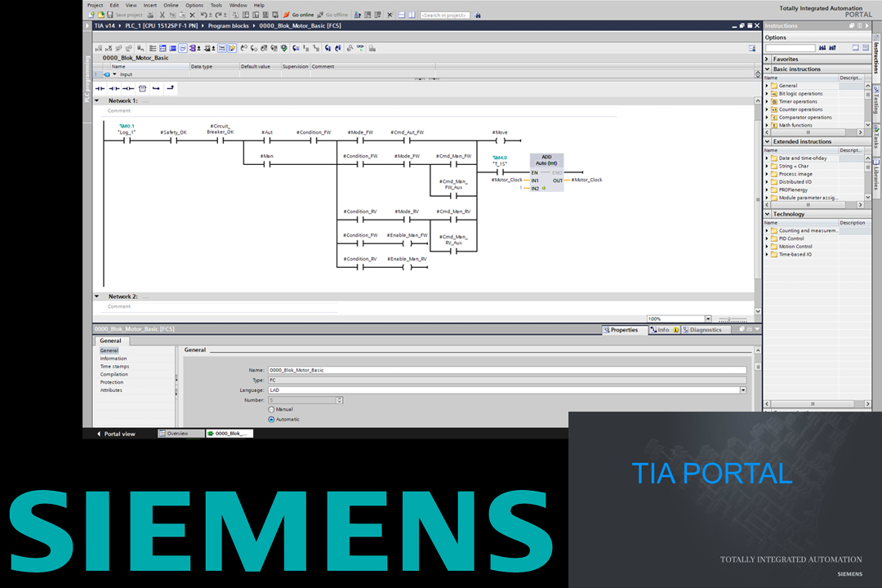Select the Manual number radio button
The image size is (882, 588).
click(x=272, y=410)
